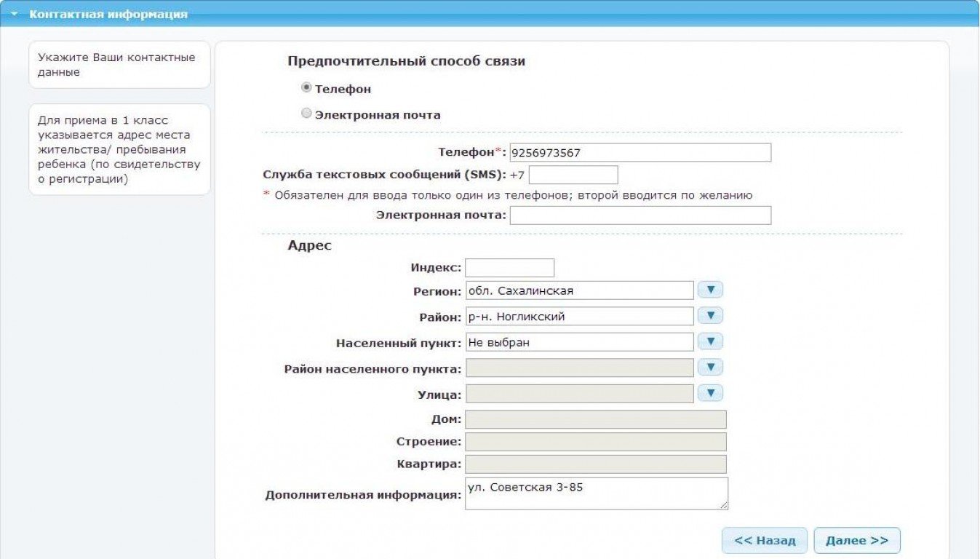Click the Контактная информация header title
The height and width of the screenshot is (559, 980).
click(108, 15)
